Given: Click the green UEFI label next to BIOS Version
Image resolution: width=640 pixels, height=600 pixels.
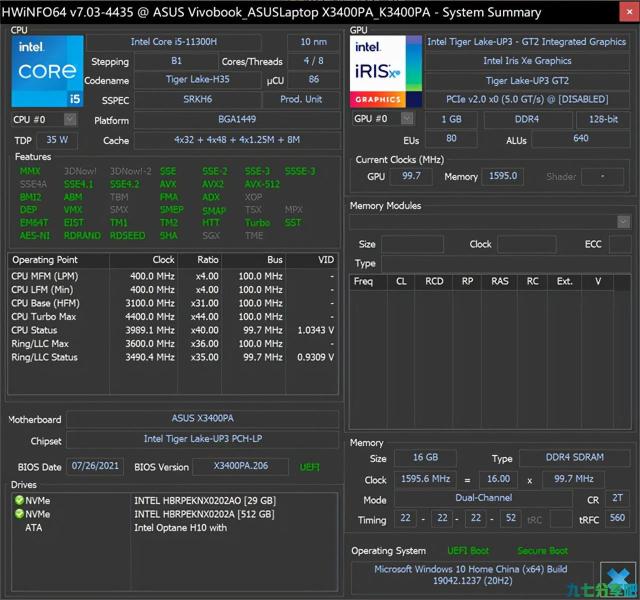Looking at the screenshot, I should point(309,467).
